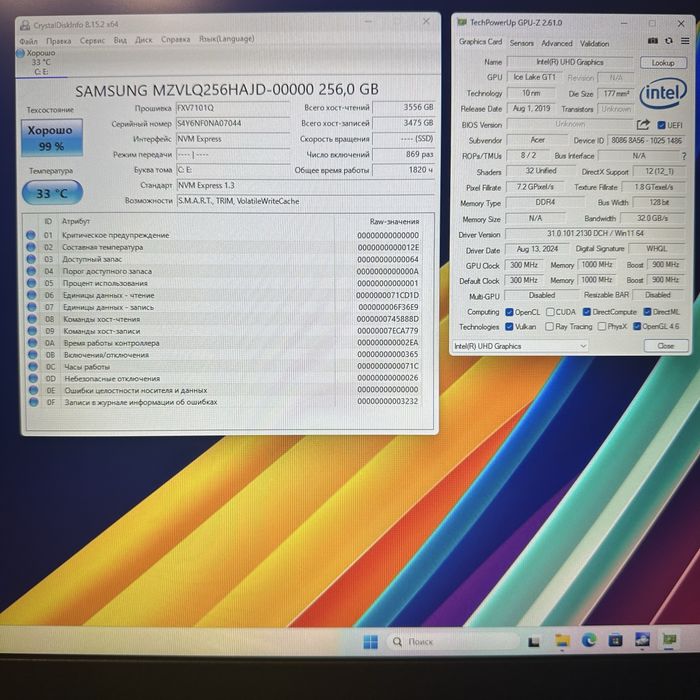
Task: Switch to the Advanced tab
Action: (557, 43)
